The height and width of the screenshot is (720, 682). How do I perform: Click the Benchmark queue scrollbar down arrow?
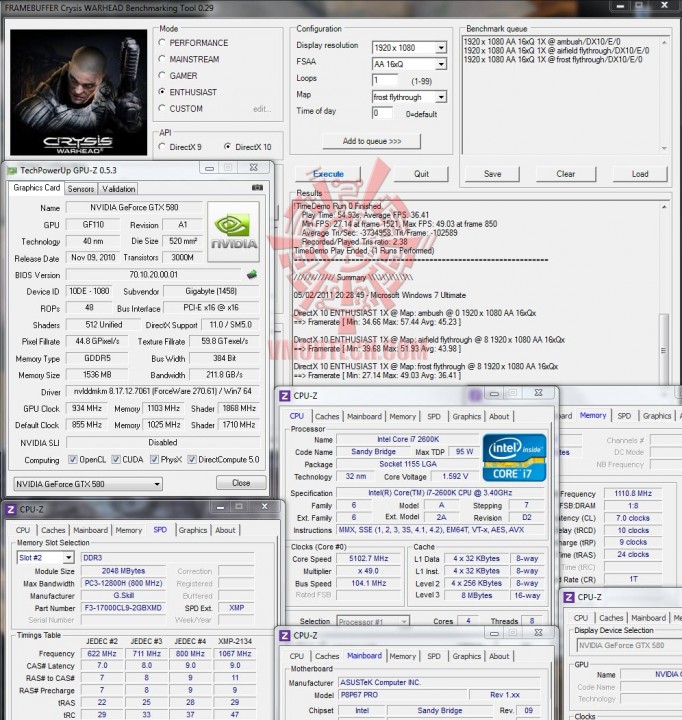coord(664,148)
